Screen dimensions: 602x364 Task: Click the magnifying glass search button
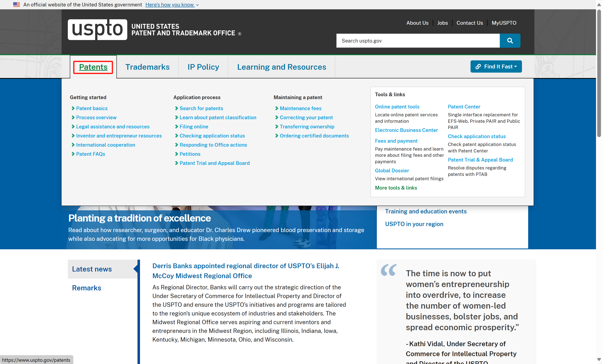(510, 41)
